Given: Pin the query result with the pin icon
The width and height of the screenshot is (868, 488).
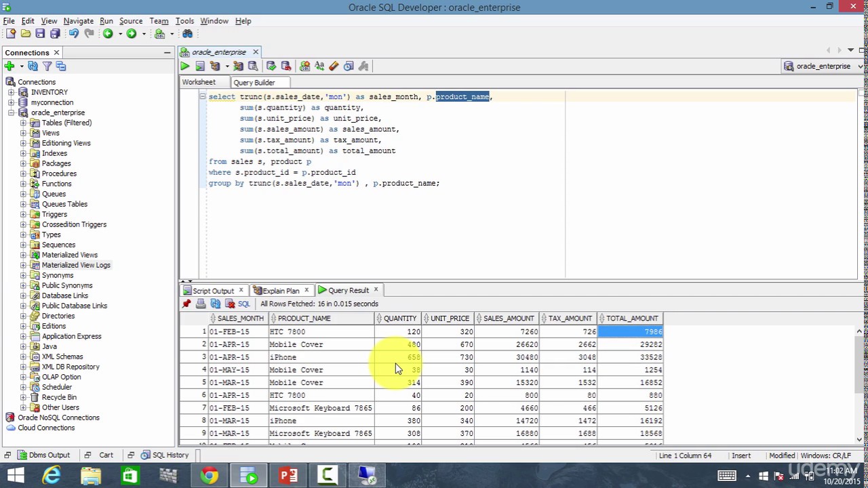Looking at the screenshot, I should [x=186, y=304].
